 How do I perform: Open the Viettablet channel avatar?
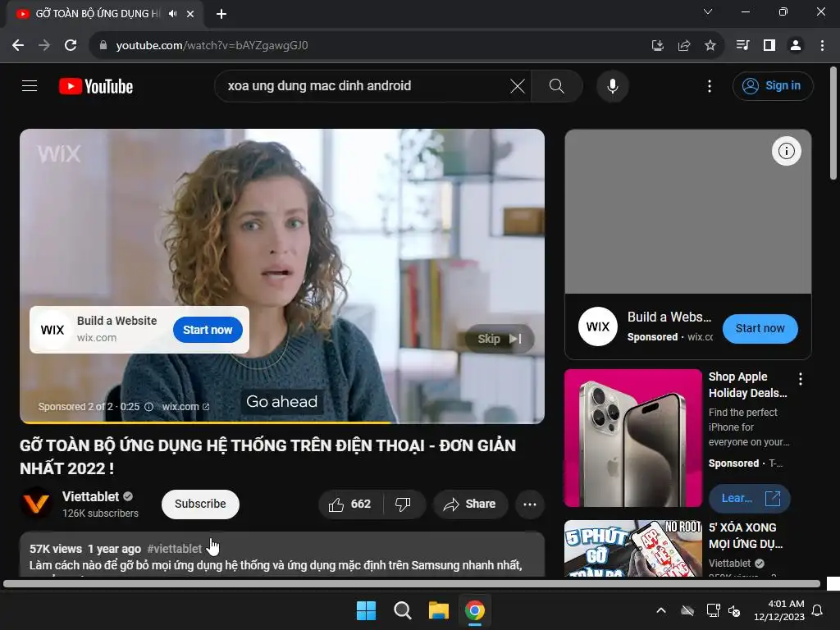36,503
